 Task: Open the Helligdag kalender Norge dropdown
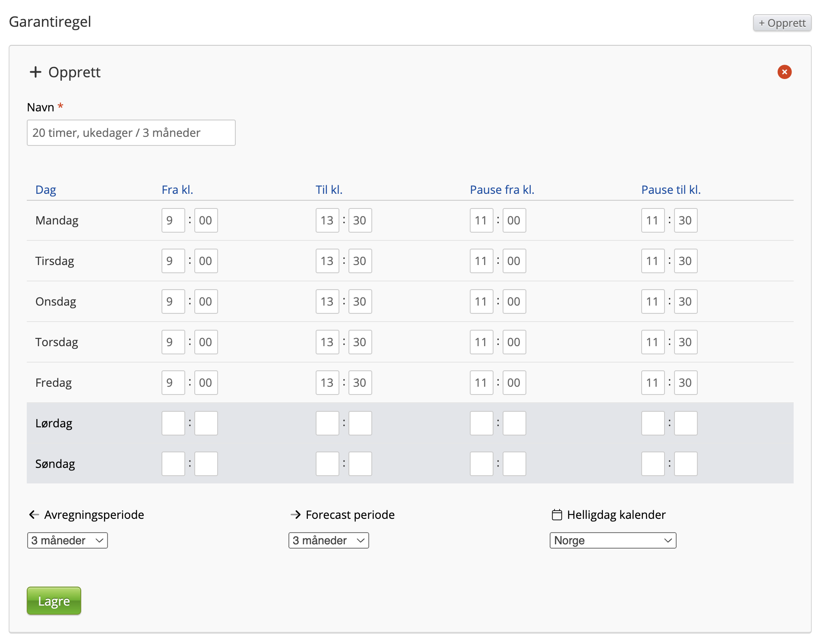click(x=612, y=540)
